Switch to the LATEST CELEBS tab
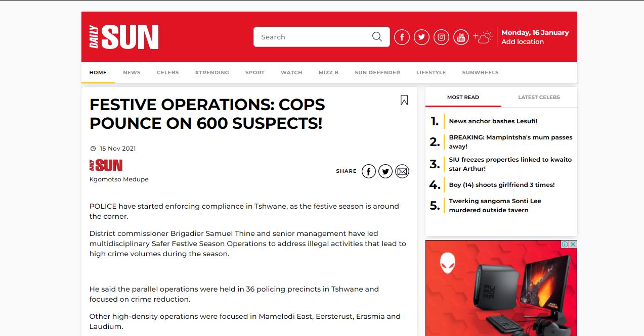The height and width of the screenshot is (336, 644). click(539, 97)
